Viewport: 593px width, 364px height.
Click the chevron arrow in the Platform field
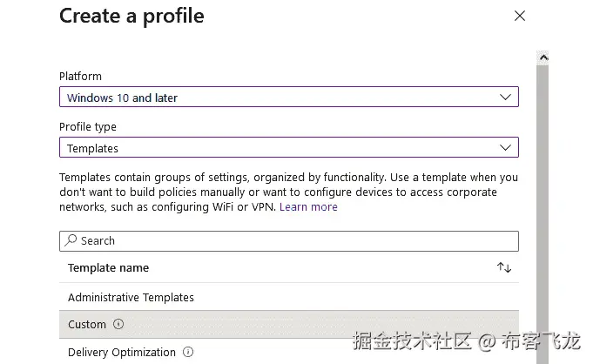506,98
